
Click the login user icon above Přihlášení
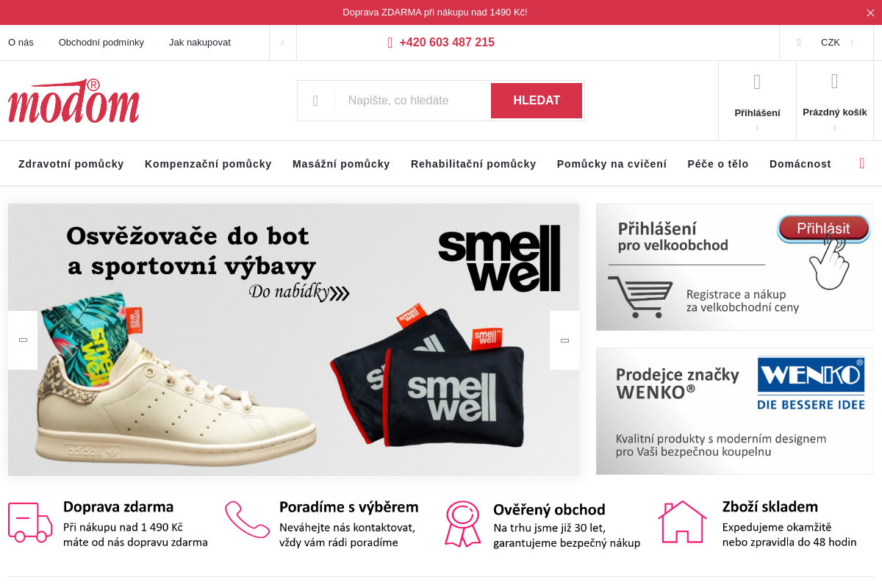[757, 82]
